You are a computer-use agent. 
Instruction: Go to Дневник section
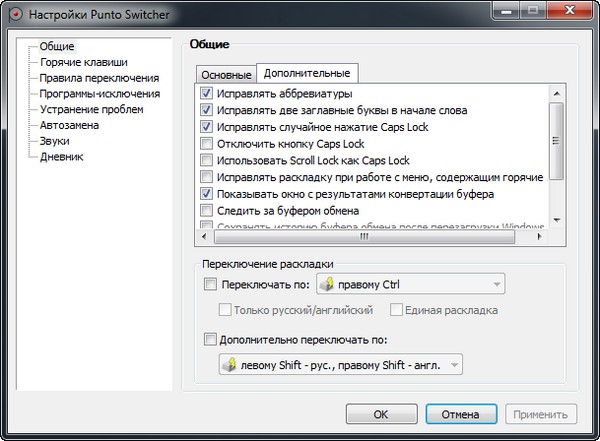point(61,157)
